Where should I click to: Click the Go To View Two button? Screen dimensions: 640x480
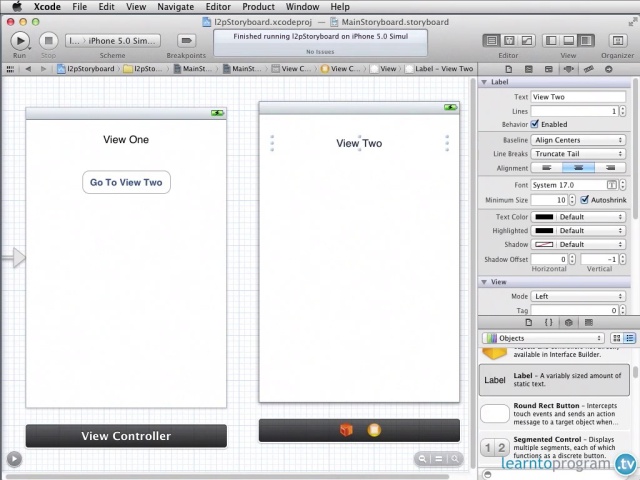126,182
